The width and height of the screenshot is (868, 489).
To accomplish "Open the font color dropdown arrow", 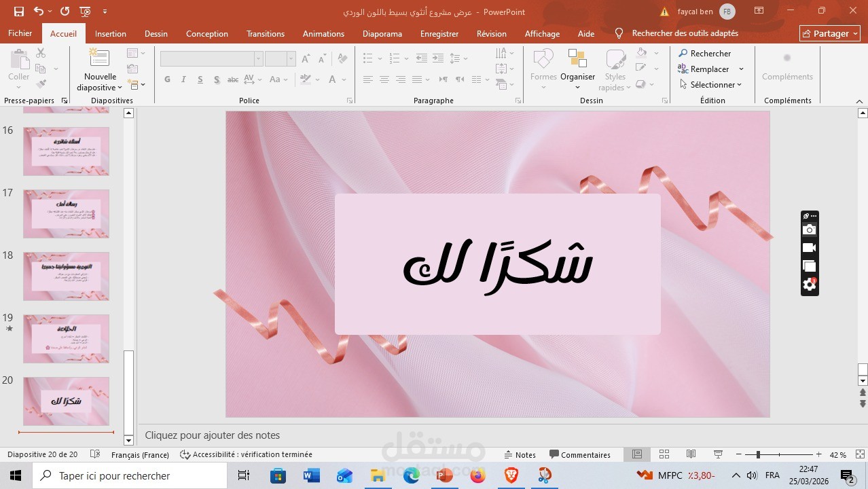I will [344, 79].
